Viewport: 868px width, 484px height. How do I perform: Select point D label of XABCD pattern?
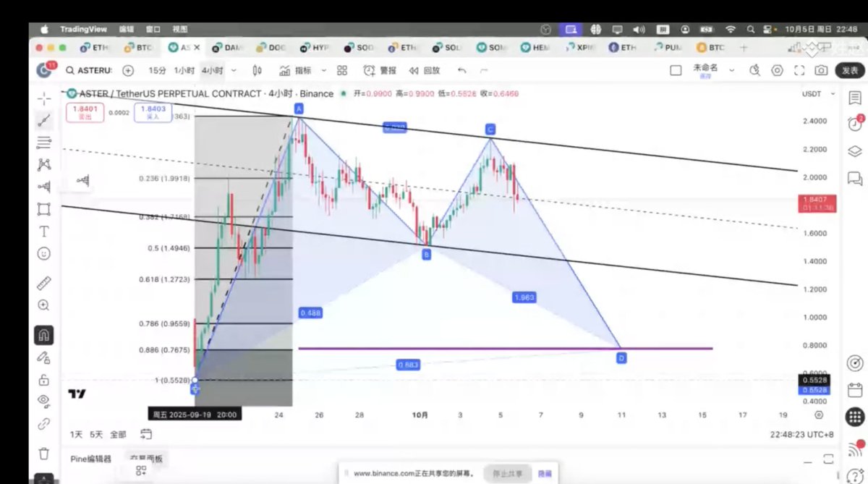point(621,357)
